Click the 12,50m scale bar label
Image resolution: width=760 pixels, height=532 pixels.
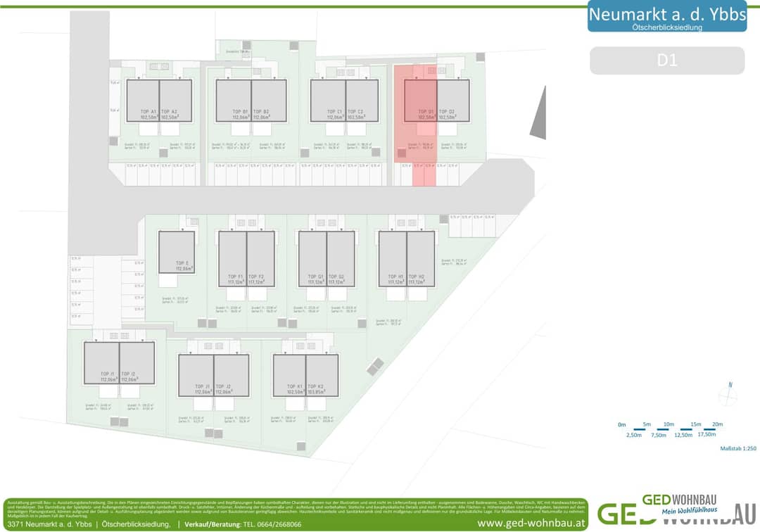[683, 435]
